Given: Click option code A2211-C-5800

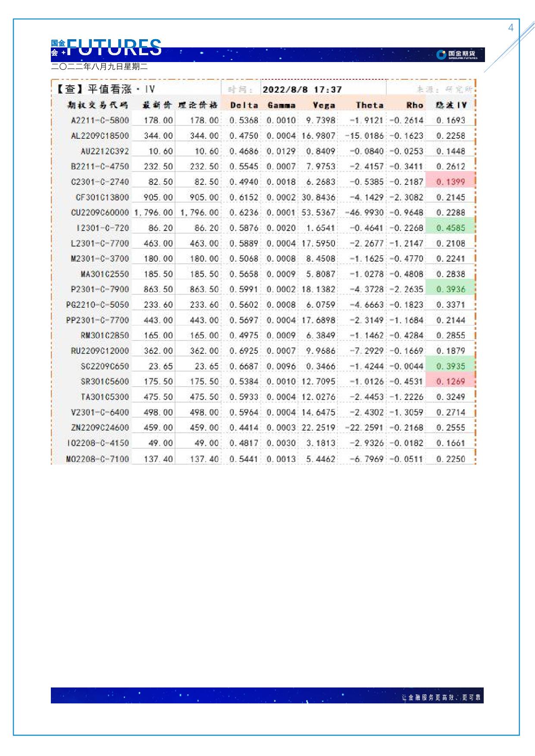Looking at the screenshot, I should pos(100,120).
